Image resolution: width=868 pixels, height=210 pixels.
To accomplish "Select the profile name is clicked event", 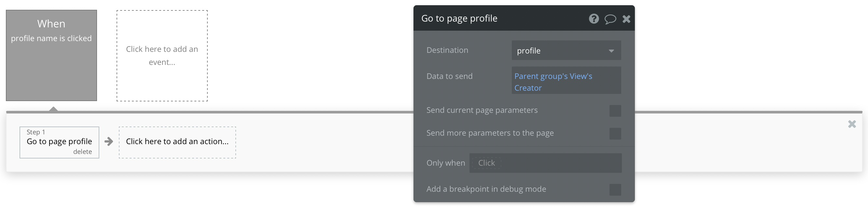I will click(x=51, y=55).
